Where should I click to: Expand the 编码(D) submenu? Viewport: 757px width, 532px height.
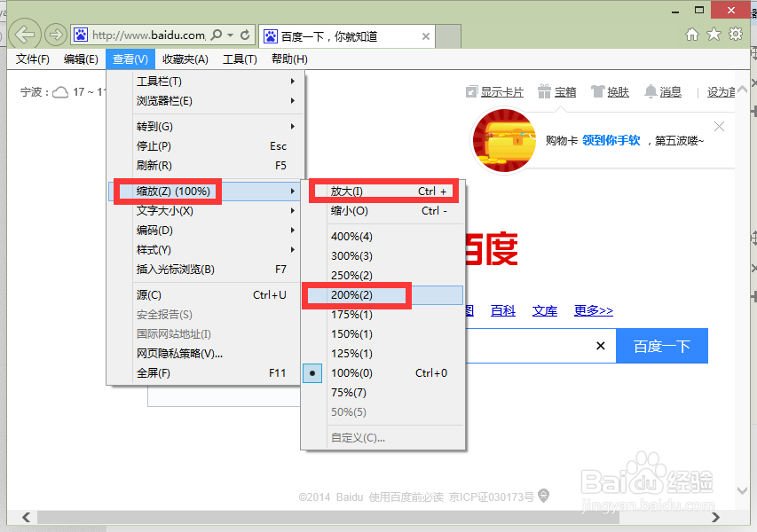pos(207,231)
